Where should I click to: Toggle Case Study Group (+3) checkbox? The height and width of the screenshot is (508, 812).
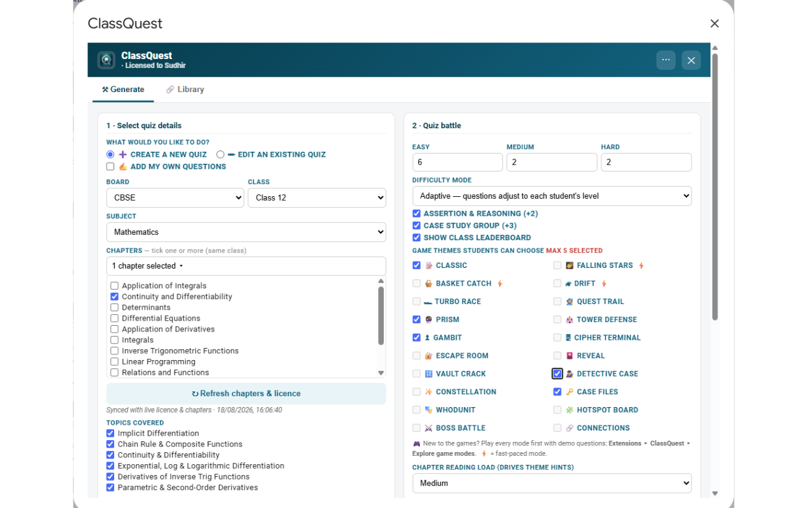(417, 225)
